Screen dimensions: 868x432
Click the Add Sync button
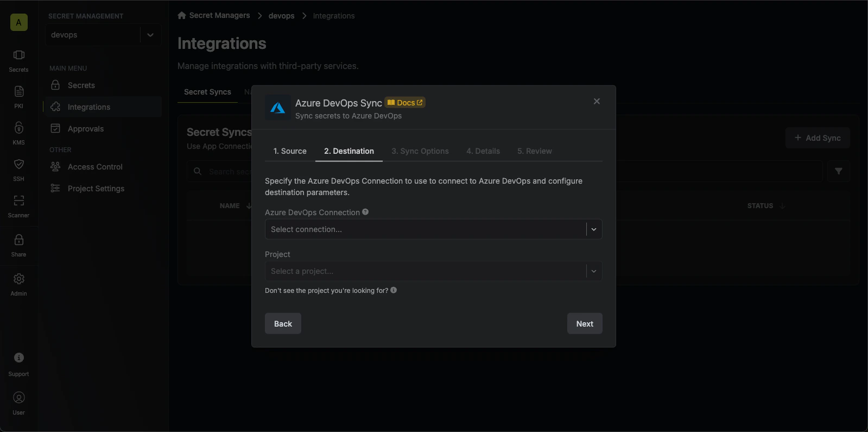tap(818, 138)
